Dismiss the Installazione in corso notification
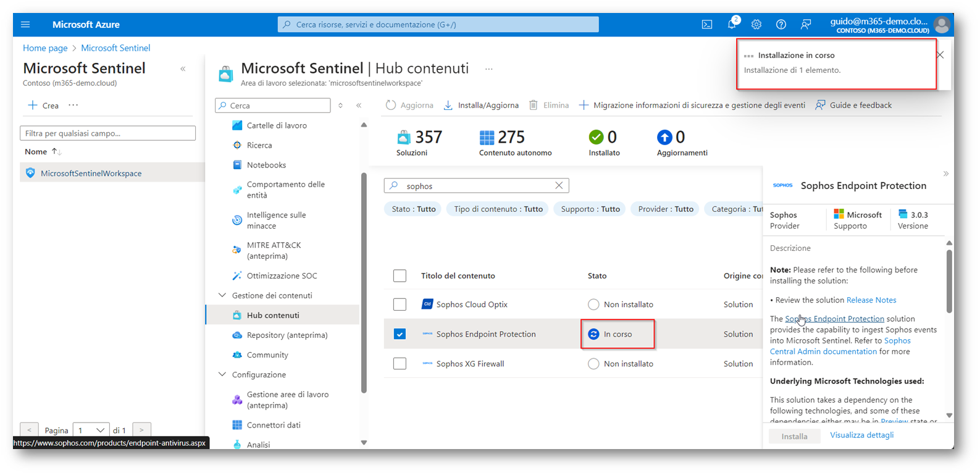The image size is (980, 475). [x=940, y=55]
